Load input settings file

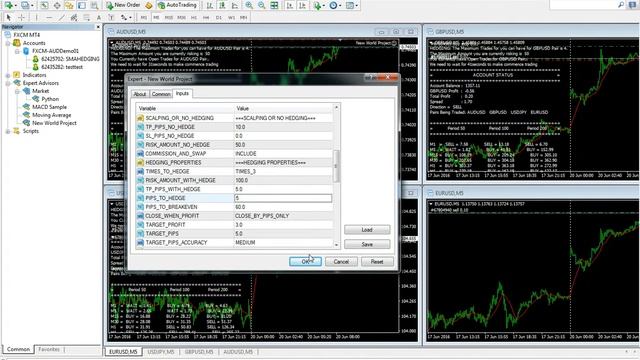pyautogui.click(x=367, y=230)
